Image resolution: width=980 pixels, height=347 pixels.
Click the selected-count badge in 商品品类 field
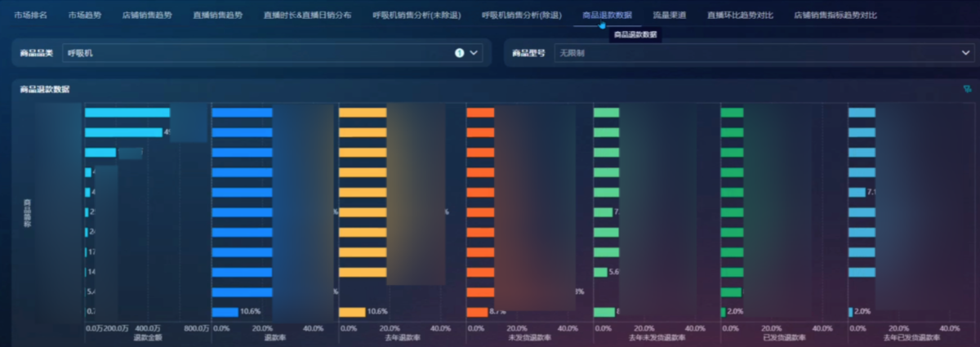point(459,53)
